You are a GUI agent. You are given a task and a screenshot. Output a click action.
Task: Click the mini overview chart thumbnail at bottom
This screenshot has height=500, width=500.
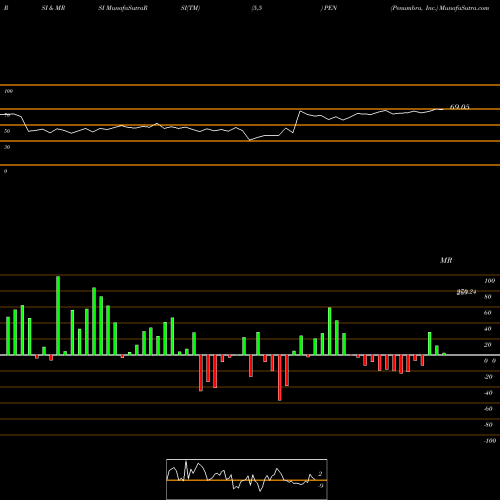[247, 479]
